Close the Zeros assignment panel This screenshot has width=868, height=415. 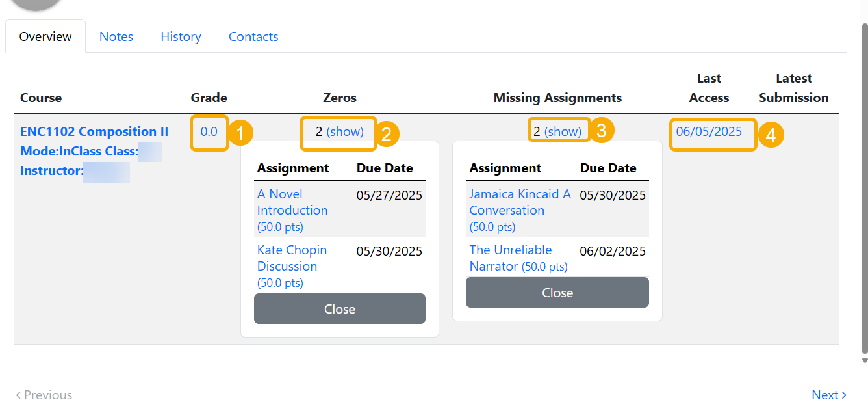pos(339,308)
